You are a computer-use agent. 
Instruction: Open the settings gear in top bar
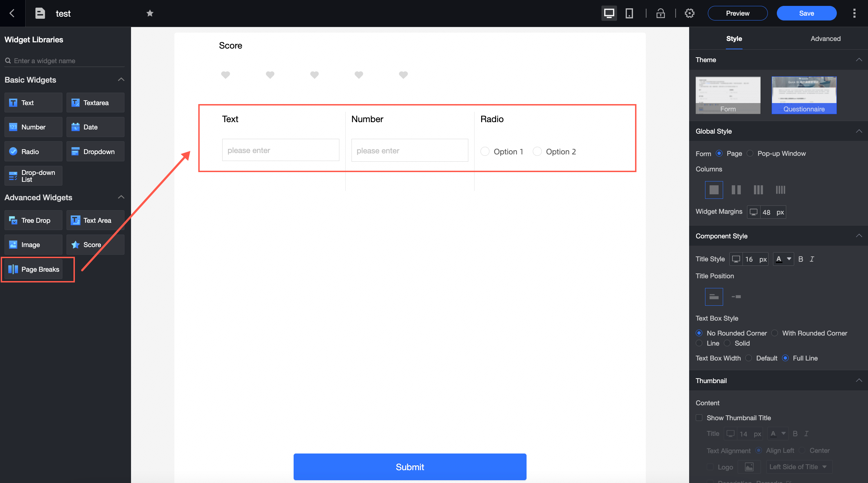689,13
